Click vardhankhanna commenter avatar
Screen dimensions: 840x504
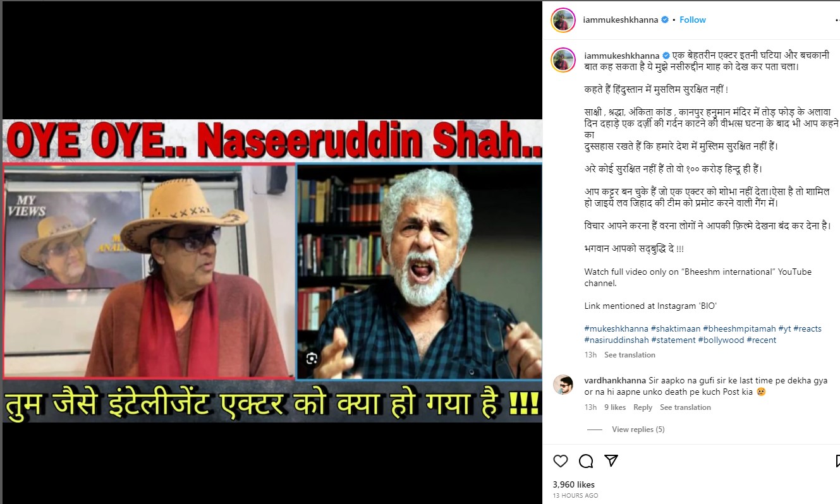pos(563,385)
